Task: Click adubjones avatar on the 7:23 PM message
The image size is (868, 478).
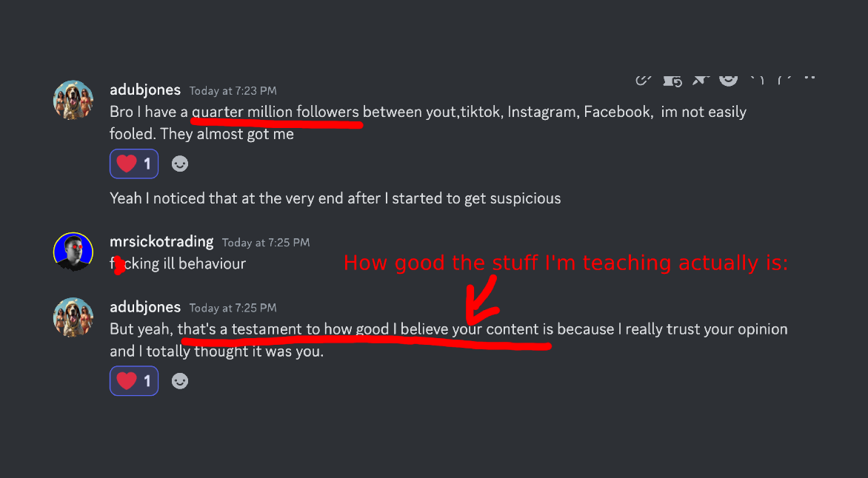Action: point(73,100)
